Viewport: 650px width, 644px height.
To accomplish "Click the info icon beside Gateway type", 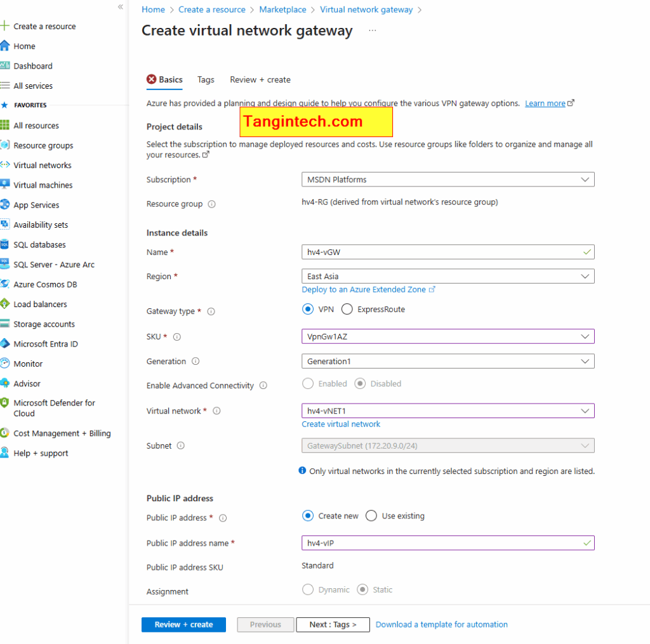I will coord(211,312).
